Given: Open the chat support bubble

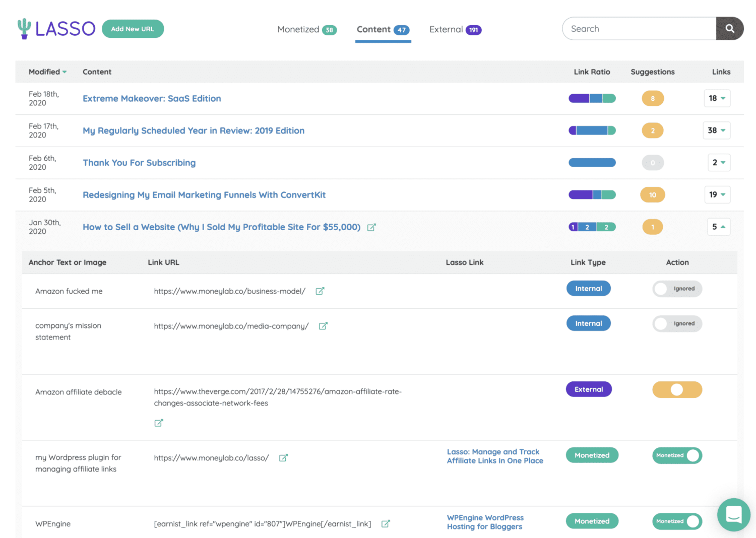Looking at the screenshot, I should [x=733, y=515].
